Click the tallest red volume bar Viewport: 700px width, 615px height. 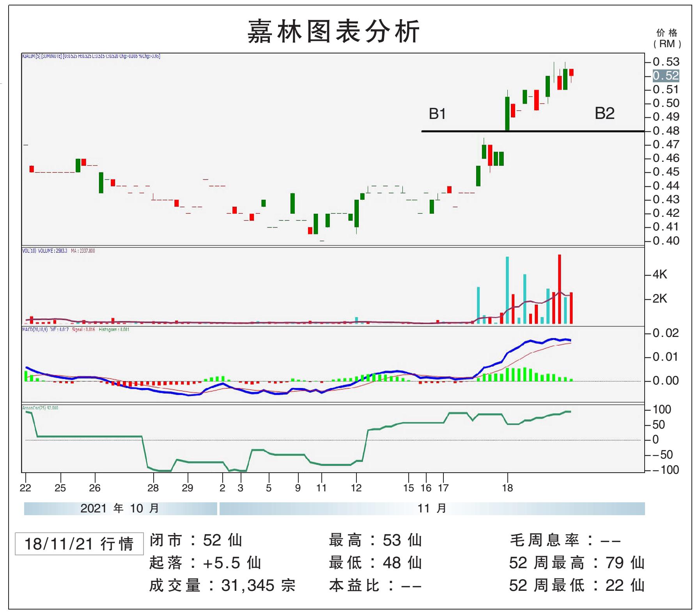pos(560,289)
